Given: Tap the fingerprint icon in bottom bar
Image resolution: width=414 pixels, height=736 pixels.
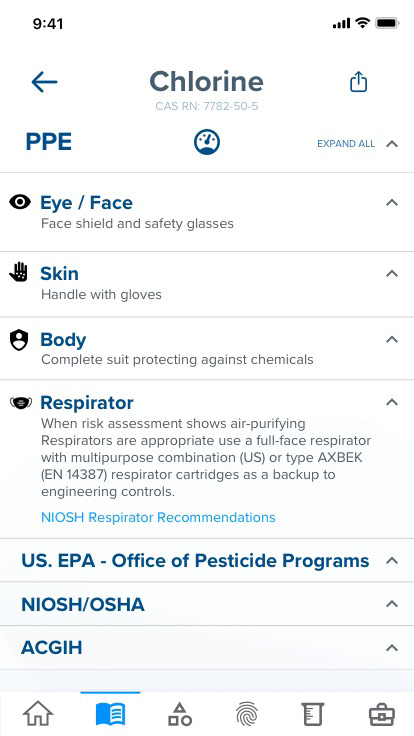Looking at the screenshot, I should 247,714.
